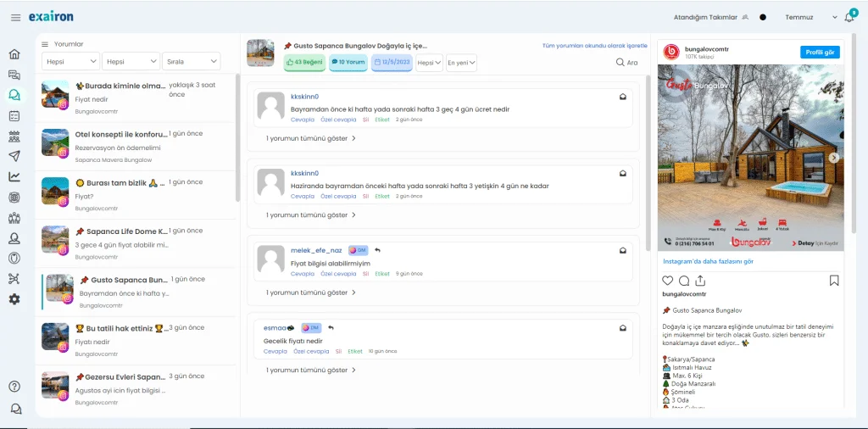Click the reply arrow next to esmaa
Viewport: 868px width, 429px height.
(x=331, y=328)
